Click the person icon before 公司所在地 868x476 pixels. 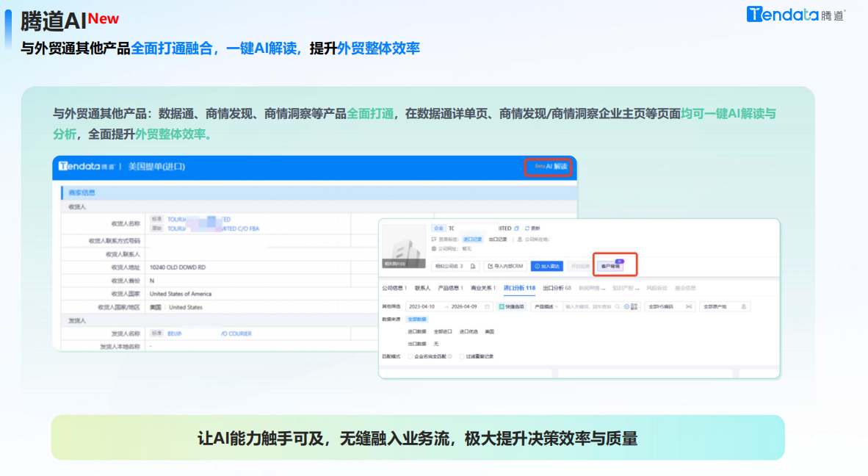(520, 239)
